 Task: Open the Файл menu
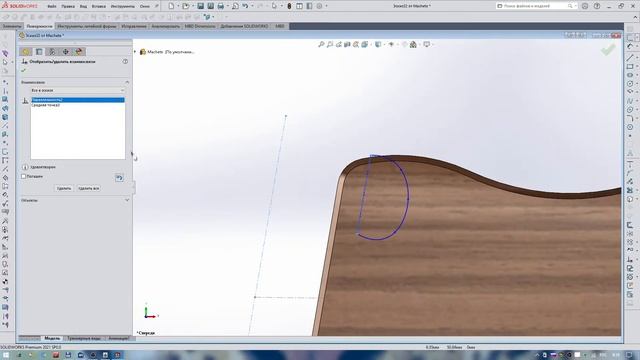pos(52,6)
